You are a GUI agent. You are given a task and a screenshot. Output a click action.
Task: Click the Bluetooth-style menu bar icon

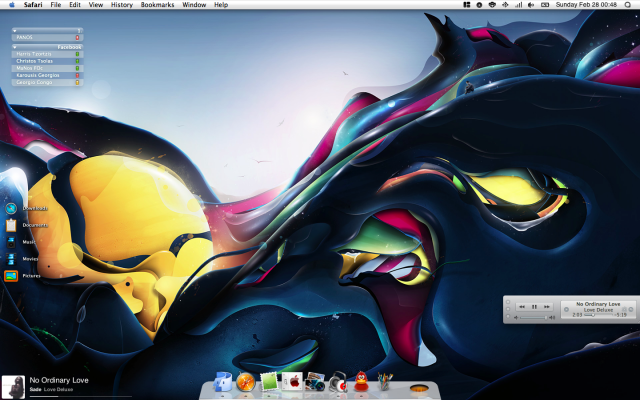[505, 5]
